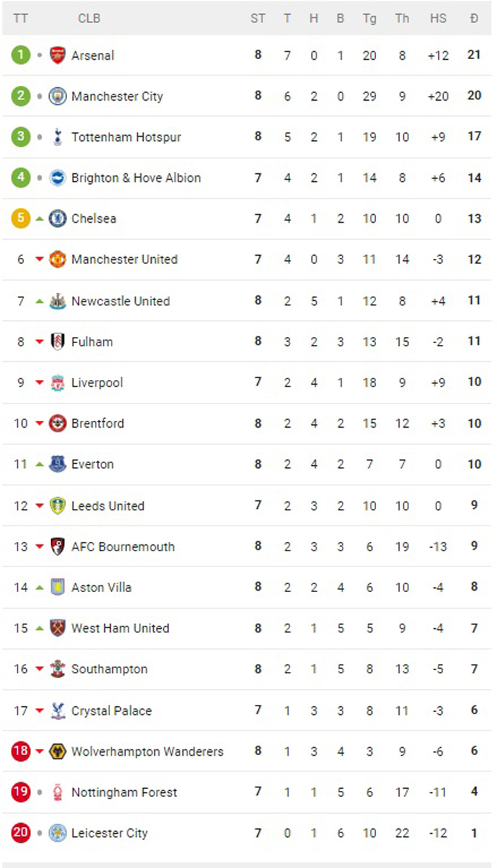Click the Chelsea club crest
Screen dimensions: 497x868
coord(58,218)
